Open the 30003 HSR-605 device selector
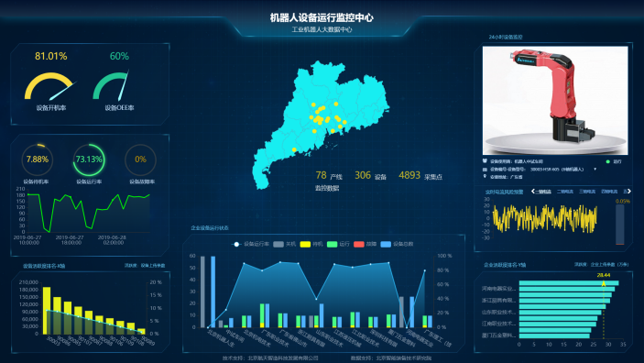 click(557, 169)
